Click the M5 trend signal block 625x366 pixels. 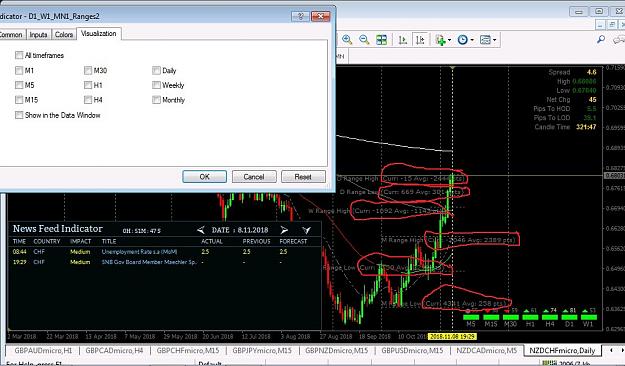(x=471, y=318)
